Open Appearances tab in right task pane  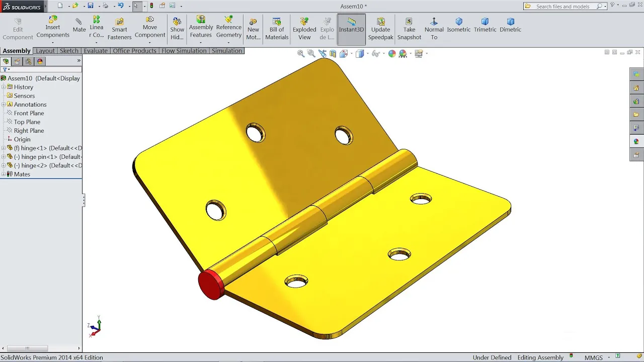(636, 142)
